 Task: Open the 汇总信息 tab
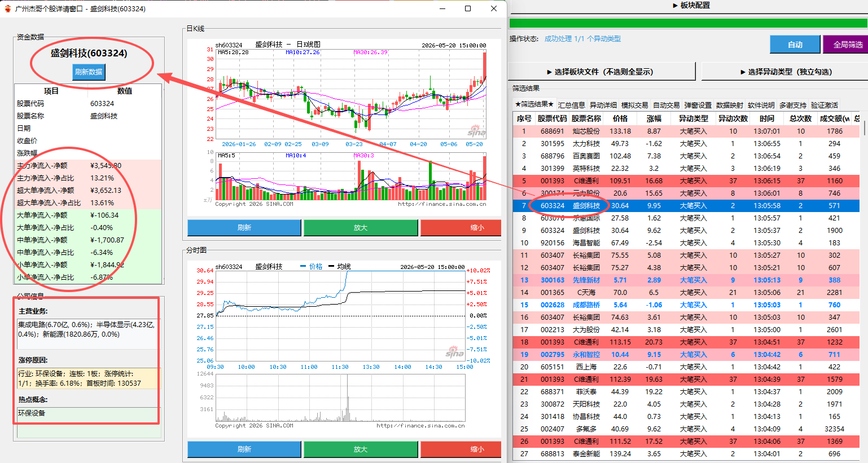click(x=572, y=105)
